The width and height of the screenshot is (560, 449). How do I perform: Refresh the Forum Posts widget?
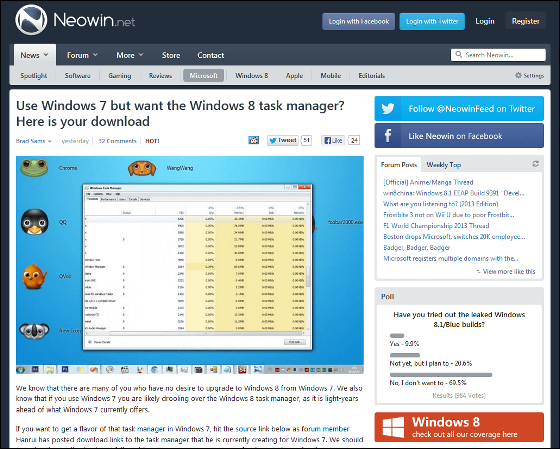point(535,164)
